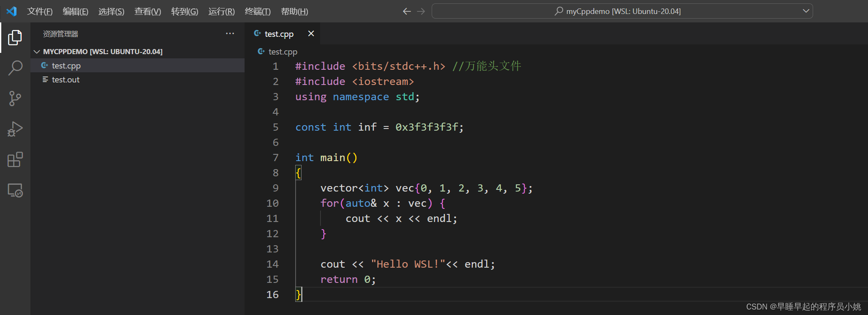This screenshot has width=868, height=315.
Task: Open the Search view in activity bar
Action: (15, 68)
